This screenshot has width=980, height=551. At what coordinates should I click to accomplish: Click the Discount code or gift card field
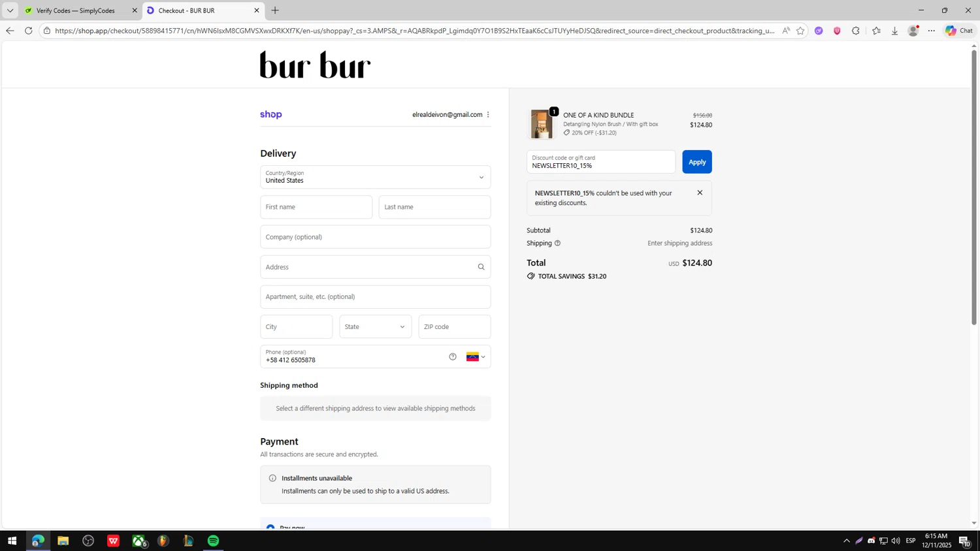(601, 162)
